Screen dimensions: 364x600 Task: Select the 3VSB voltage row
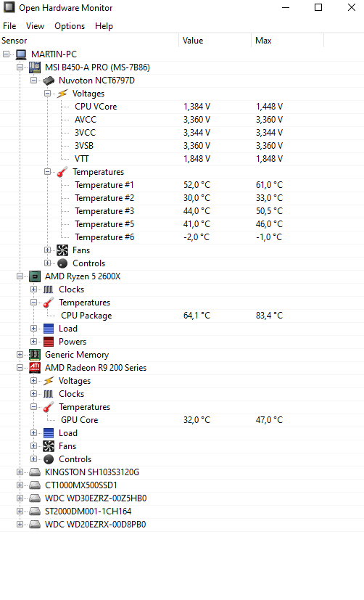tap(182, 146)
